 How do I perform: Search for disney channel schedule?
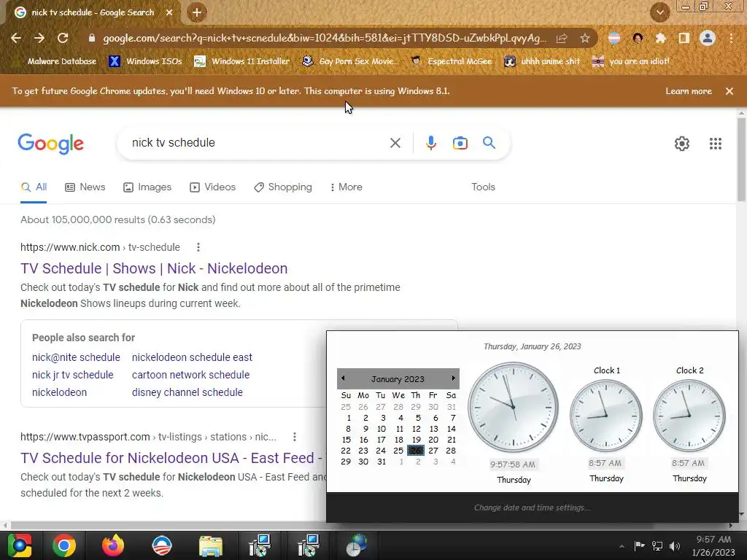pos(187,392)
